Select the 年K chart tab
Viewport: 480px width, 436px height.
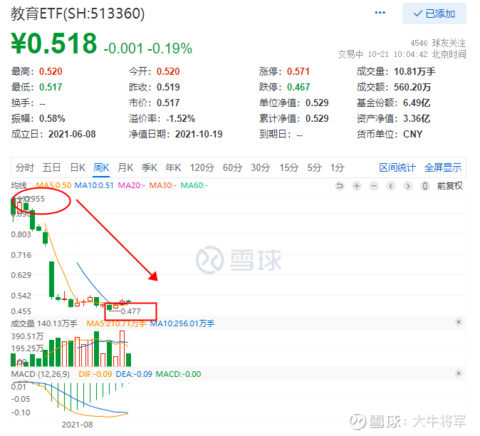point(173,167)
